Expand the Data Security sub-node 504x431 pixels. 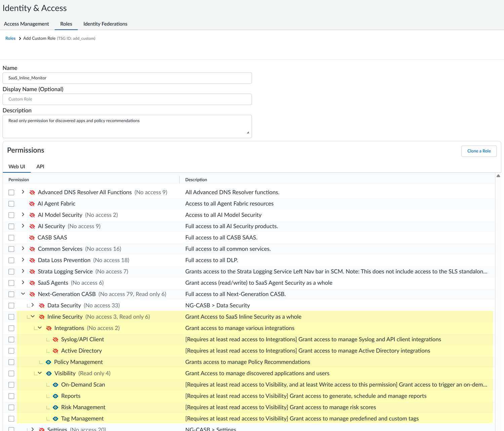(33, 305)
